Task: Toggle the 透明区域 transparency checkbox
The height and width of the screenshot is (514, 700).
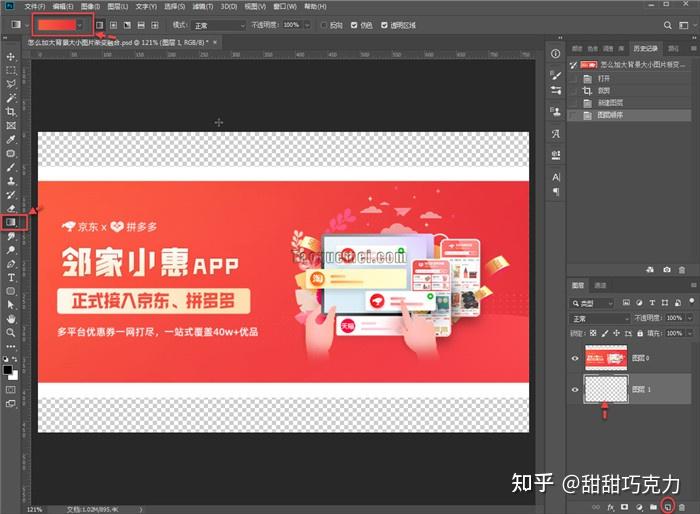Action: pyautogui.click(x=384, y=25)
